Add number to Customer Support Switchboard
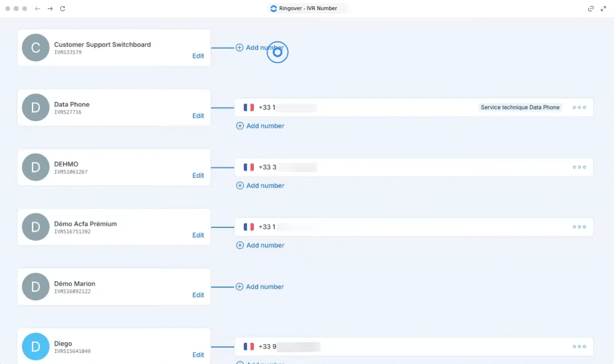 point(260,48)
